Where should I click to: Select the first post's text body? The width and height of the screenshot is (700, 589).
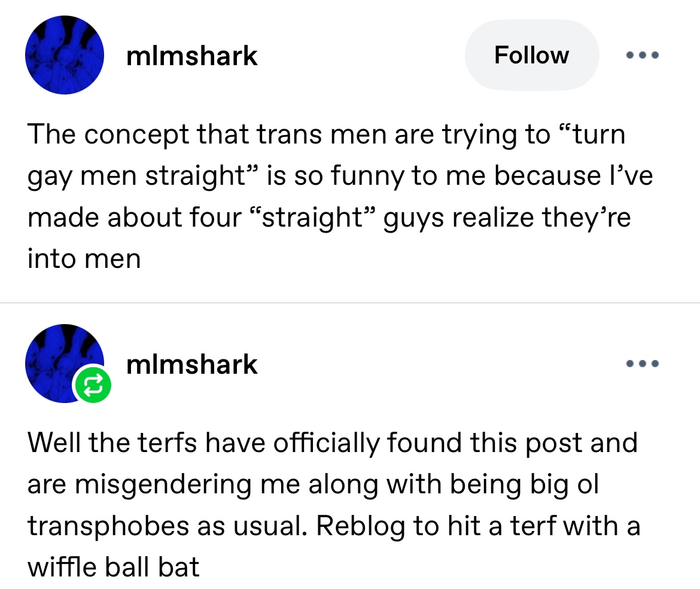(x=340, y=196)
